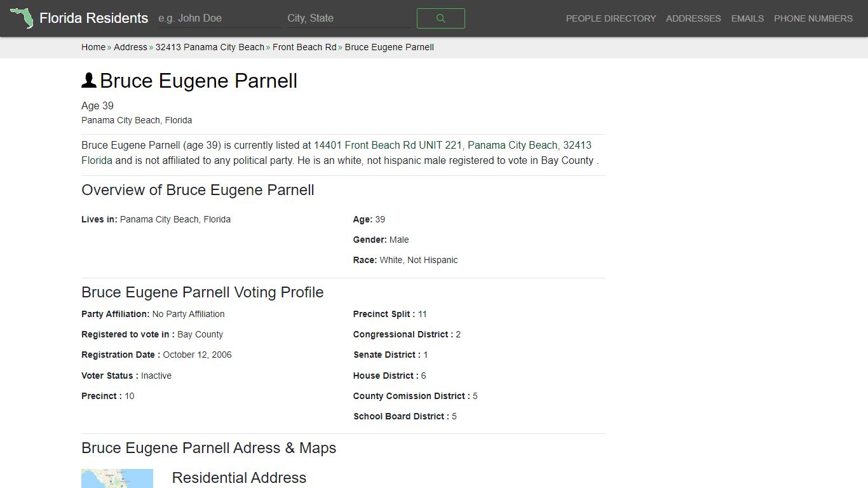Click the Florida Residents site title
This screenshot has height=488, width=868.
93,18
